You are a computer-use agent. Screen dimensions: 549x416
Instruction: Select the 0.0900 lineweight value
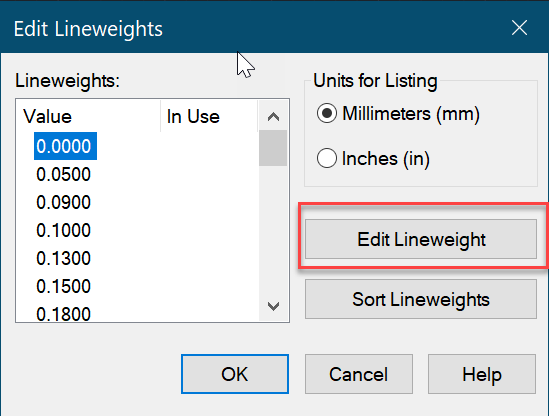point(63,202)
